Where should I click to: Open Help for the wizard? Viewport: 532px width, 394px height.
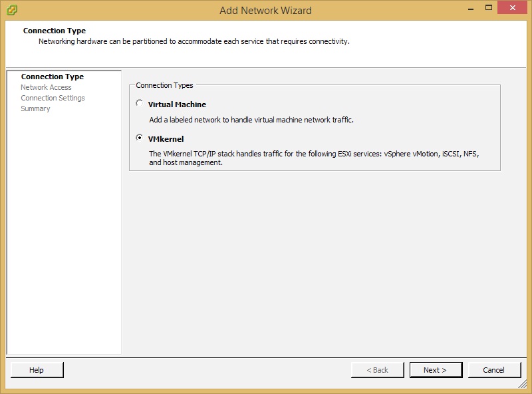click(x=37, y=370)
